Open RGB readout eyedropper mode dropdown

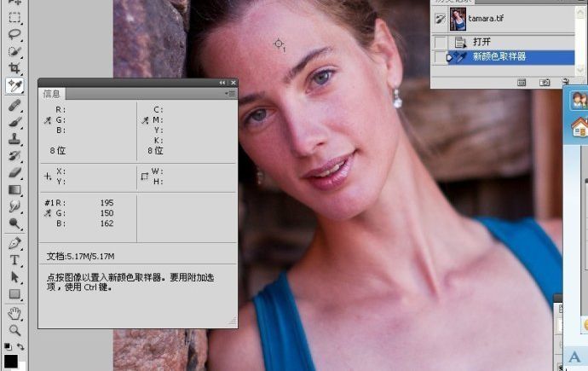pos(48,120)
